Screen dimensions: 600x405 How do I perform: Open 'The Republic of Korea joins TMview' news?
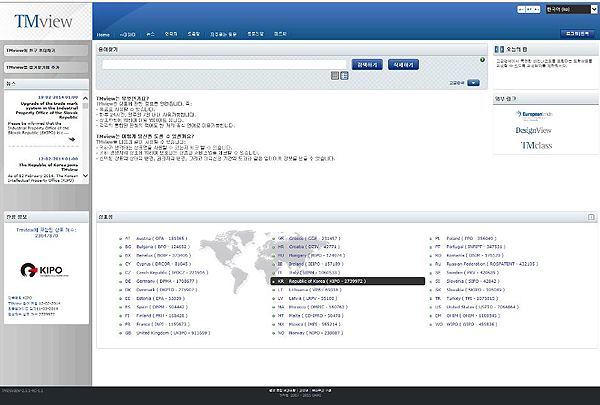click(x=49, y=167)
